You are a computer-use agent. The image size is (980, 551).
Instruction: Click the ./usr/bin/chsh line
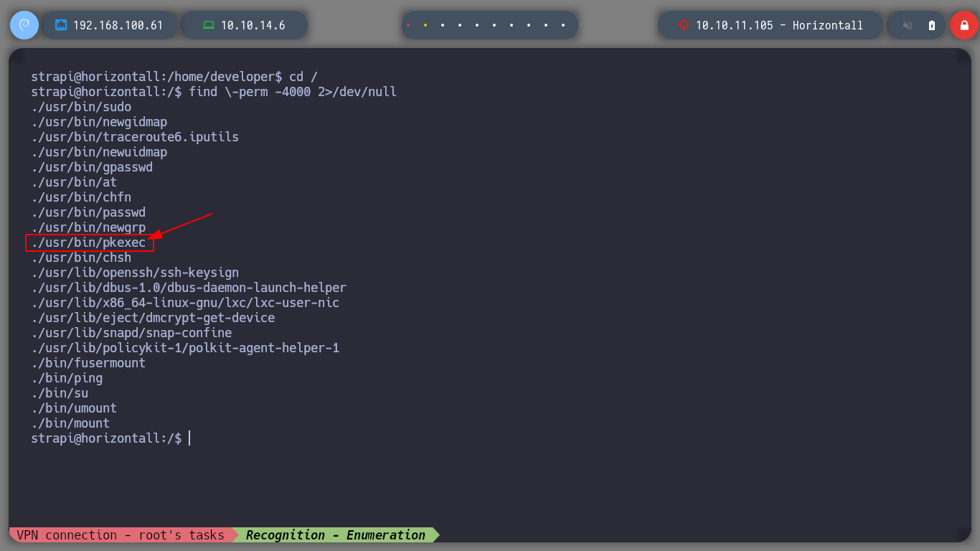click(x=81, y=258)
